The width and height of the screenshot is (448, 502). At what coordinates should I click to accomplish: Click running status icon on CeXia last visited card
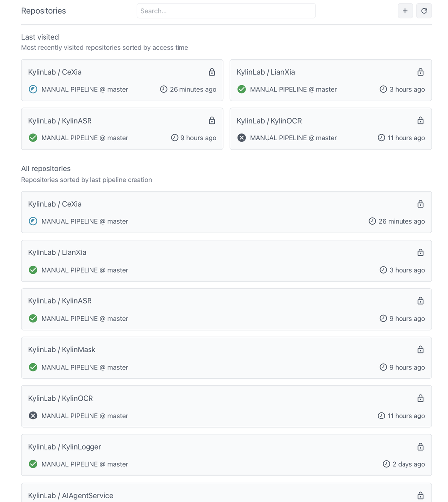pos(33,89)
